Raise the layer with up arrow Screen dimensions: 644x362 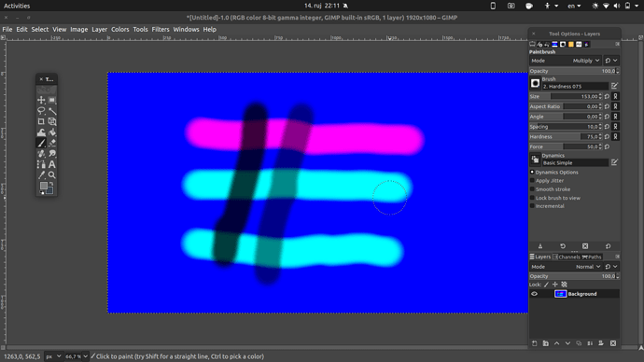point(556,343)
